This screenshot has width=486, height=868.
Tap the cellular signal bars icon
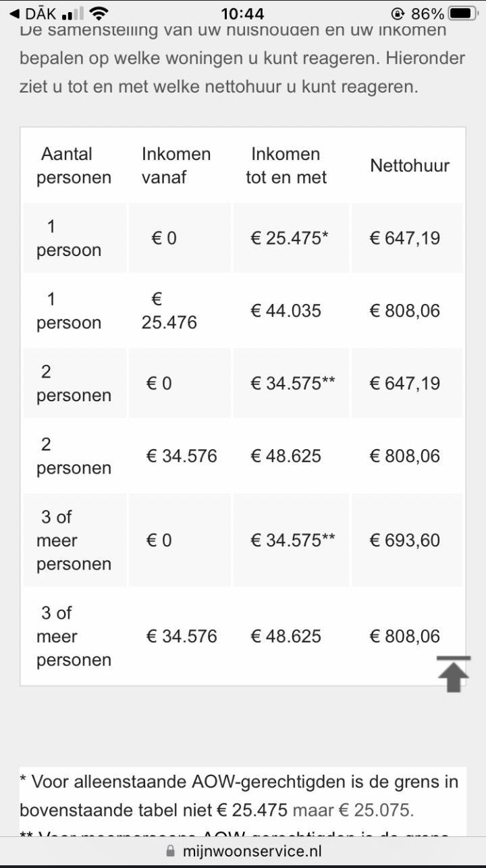click(72, 14)
